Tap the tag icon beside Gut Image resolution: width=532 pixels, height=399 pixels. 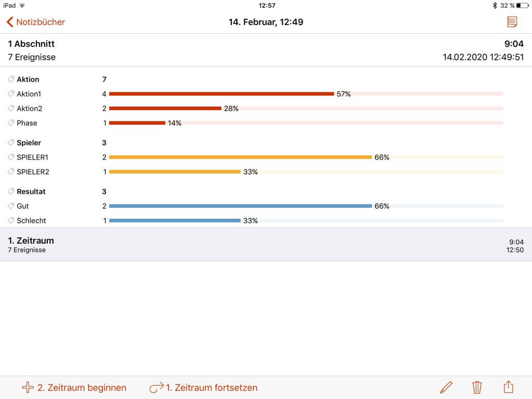[11, 206]
